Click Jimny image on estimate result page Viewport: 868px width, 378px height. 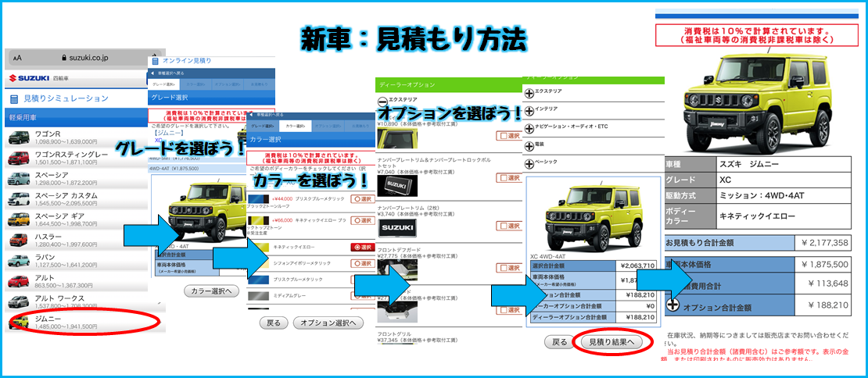coord(757,101)
